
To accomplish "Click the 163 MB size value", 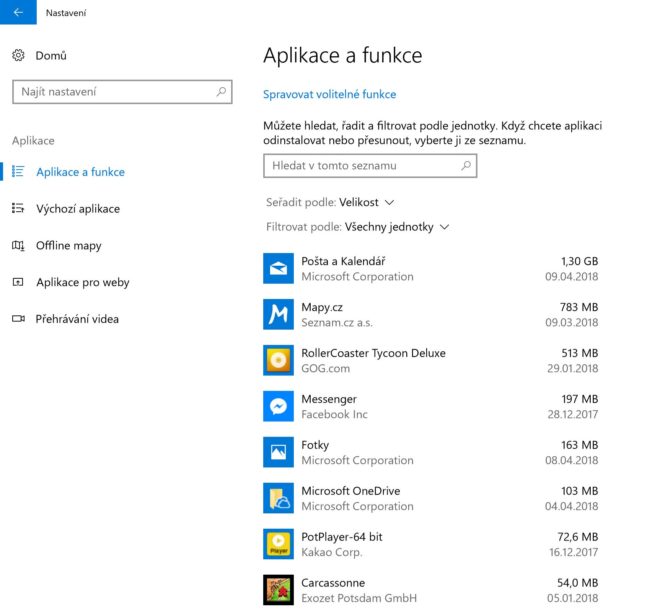I will point(580,445).
